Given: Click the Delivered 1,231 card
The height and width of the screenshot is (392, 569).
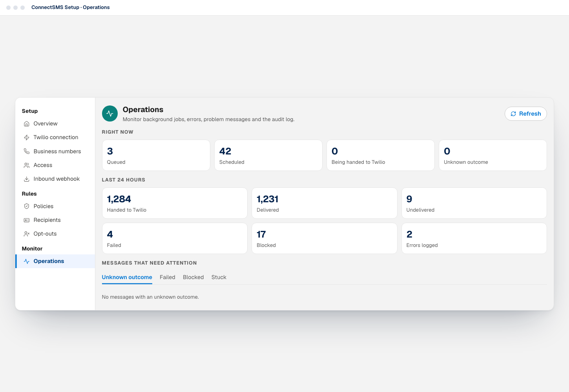Looking at the screenshot, I should [x=325, y=203].
